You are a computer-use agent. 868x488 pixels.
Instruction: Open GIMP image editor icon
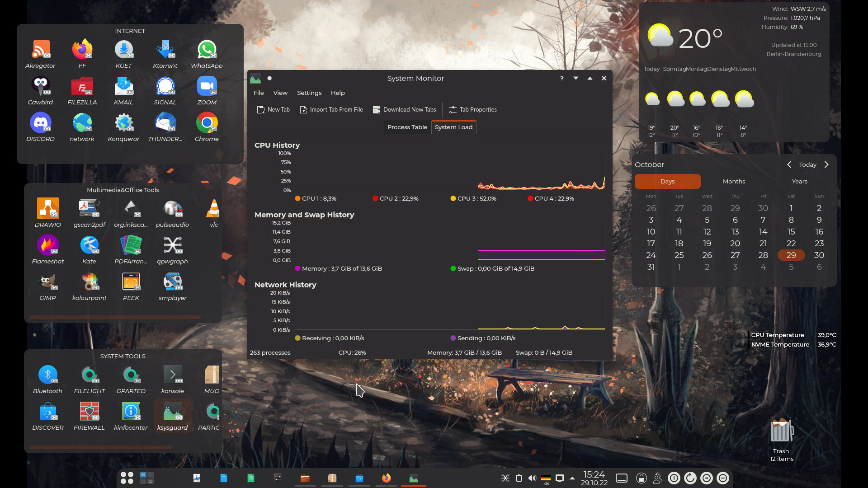coord(48,286)
